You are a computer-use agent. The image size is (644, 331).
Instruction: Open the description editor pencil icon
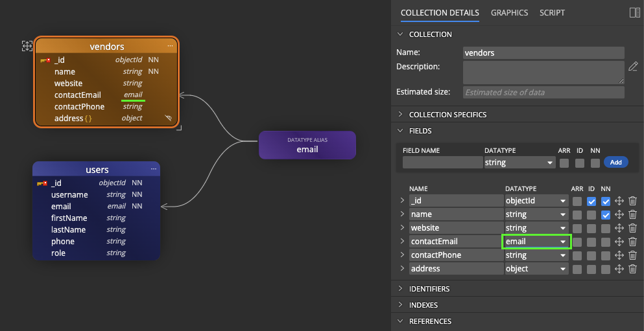click(634, 67)
